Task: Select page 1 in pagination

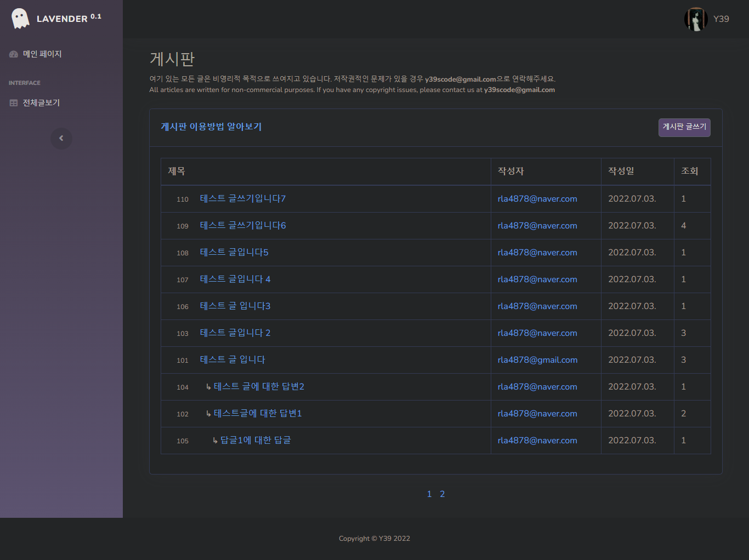Action: 429,494
